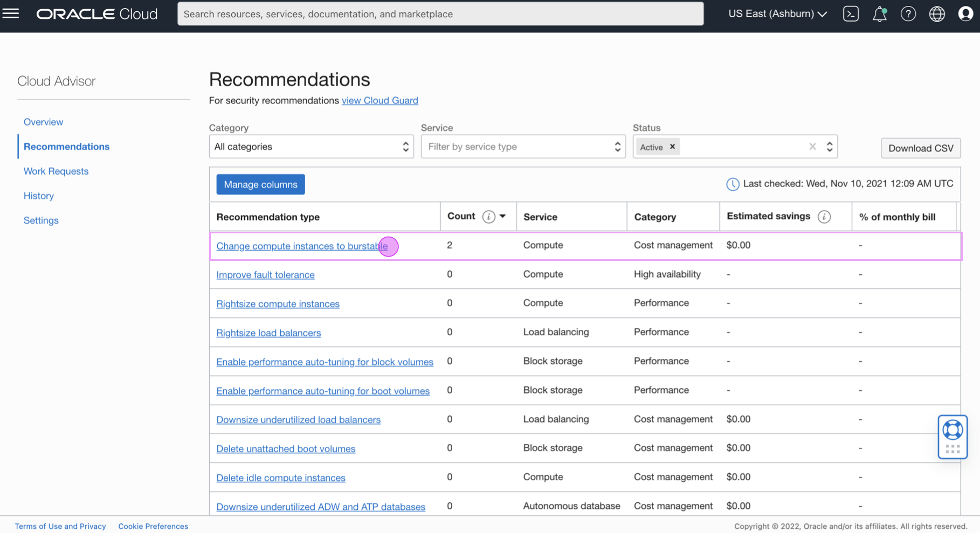The width and height of the screenshot is (980, 533).
Task: Launch the Cloud Shell terminal icon
Action: pos(851,13)
